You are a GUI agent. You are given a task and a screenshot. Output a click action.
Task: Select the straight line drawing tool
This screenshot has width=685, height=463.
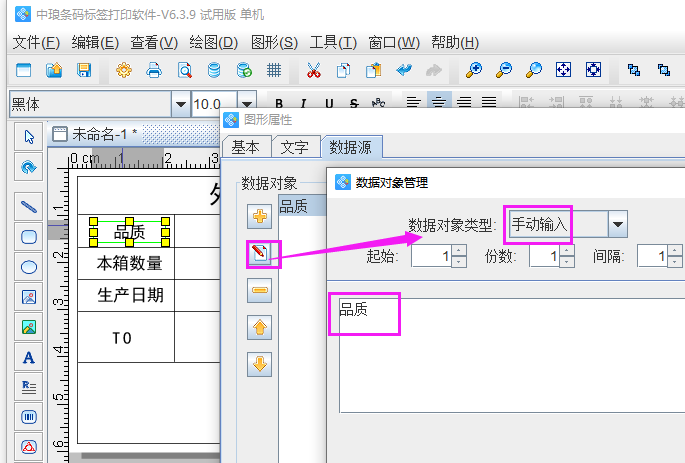pyautogui.click(x=29, y=207)
